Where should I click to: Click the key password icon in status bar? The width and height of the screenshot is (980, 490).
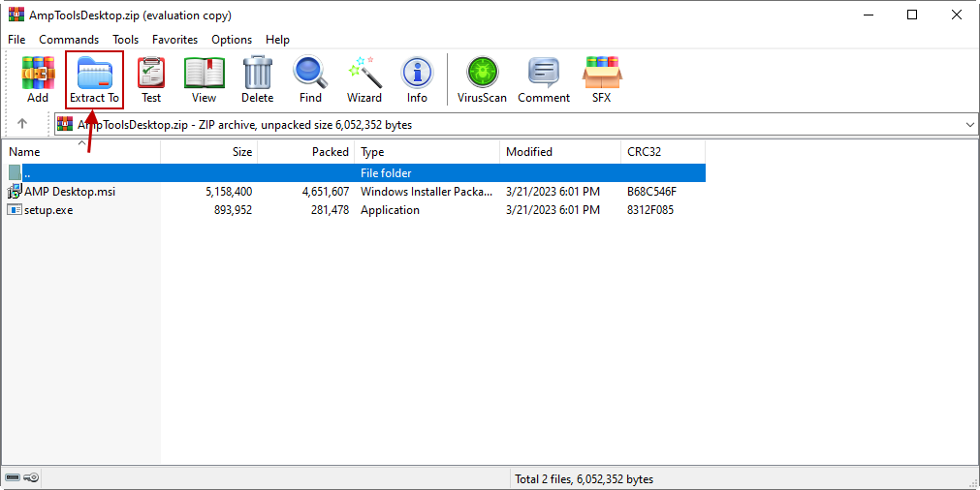pyautogui.click(x=31, y=478)
